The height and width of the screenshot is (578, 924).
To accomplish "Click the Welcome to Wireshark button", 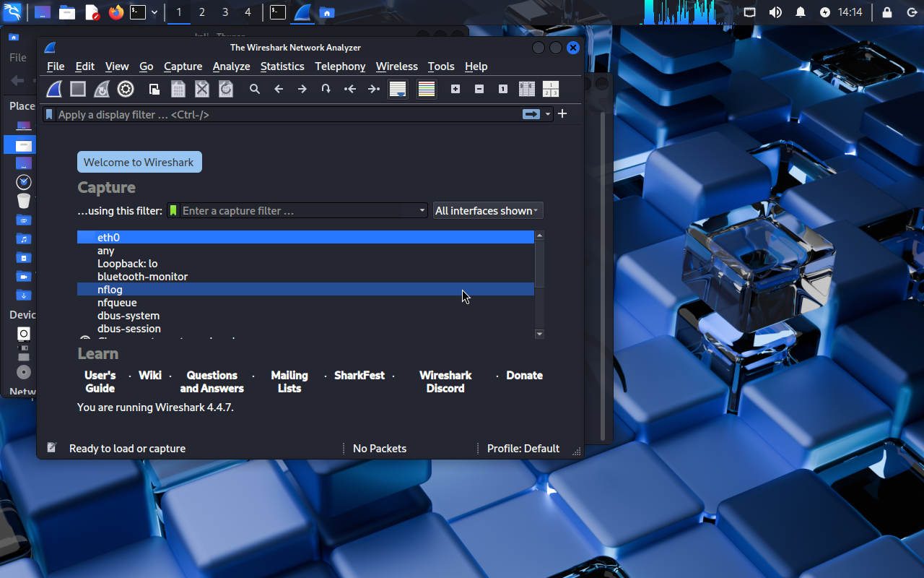I will click(x=139, y=162).
